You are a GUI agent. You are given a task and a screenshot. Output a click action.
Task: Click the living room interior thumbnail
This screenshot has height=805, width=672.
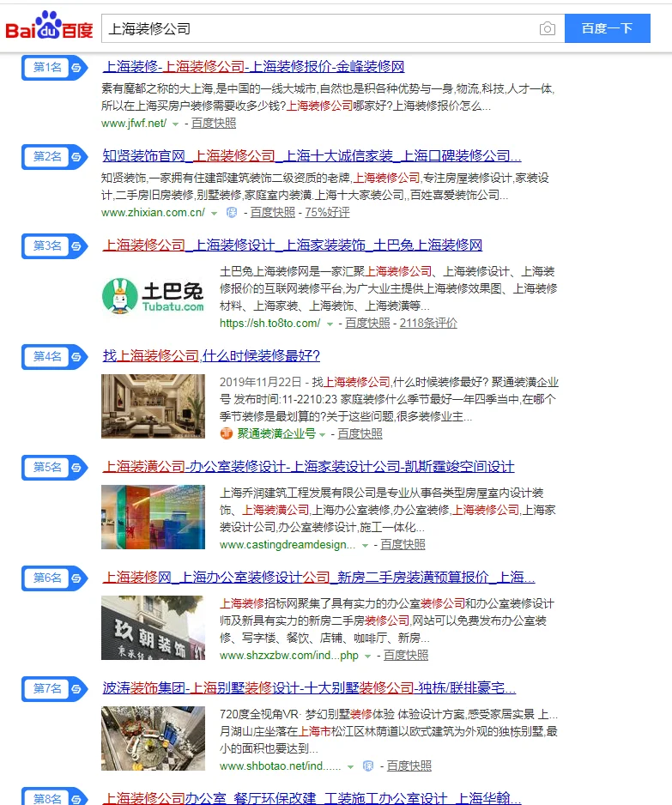(153, 406)
